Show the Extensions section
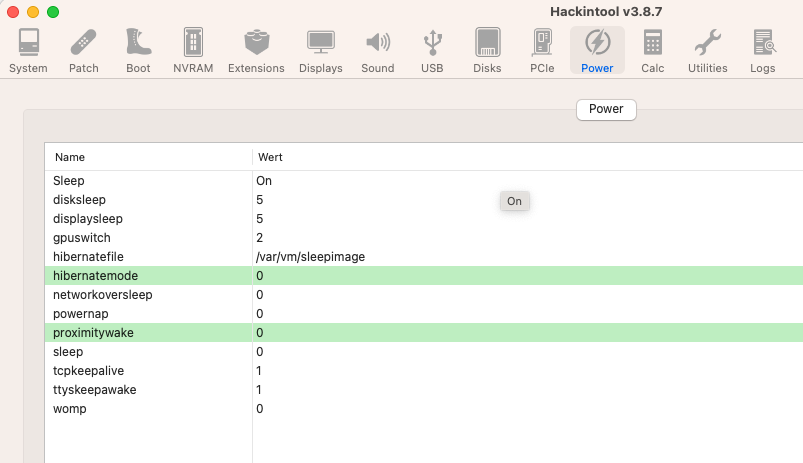The height and width of the screenshot is (463, 803). [256, 50]
